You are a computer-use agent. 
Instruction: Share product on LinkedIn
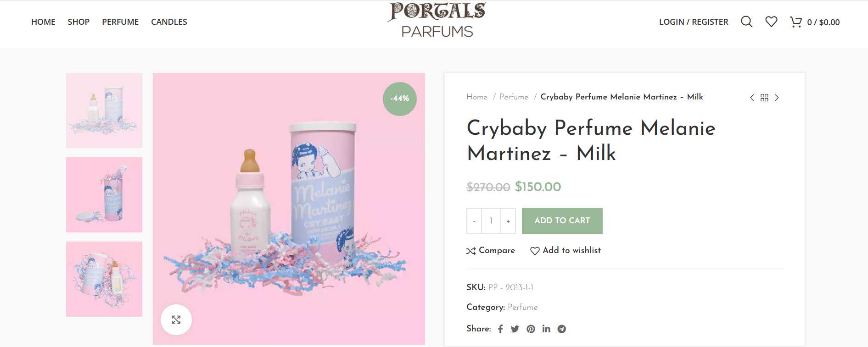click(x=546, y=329)
